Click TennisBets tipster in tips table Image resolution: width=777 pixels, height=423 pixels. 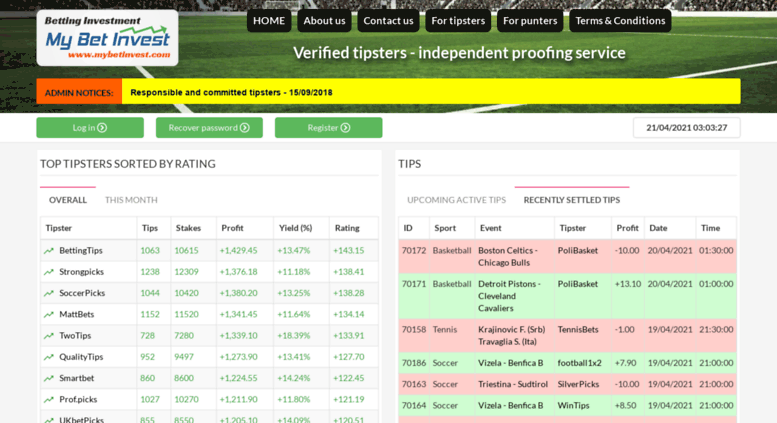point(578,329)
